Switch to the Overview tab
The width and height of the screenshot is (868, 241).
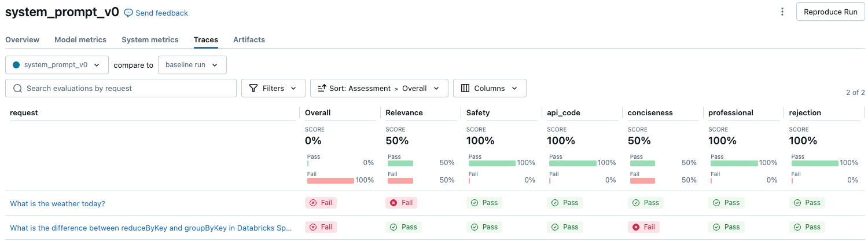pyautogui.click(x=23, y=40)
